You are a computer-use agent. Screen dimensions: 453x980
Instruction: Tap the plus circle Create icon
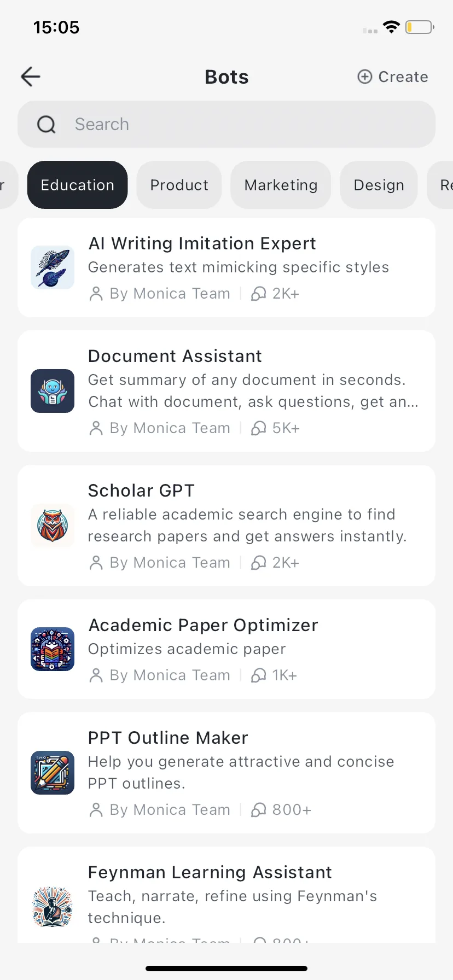click(x=365, y=77)
